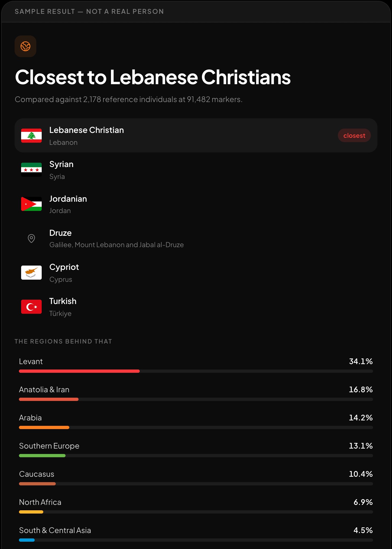The height and width of the screenshot is (549, 392).
Task: Select the Cypriot population entry
Action: 196,273
